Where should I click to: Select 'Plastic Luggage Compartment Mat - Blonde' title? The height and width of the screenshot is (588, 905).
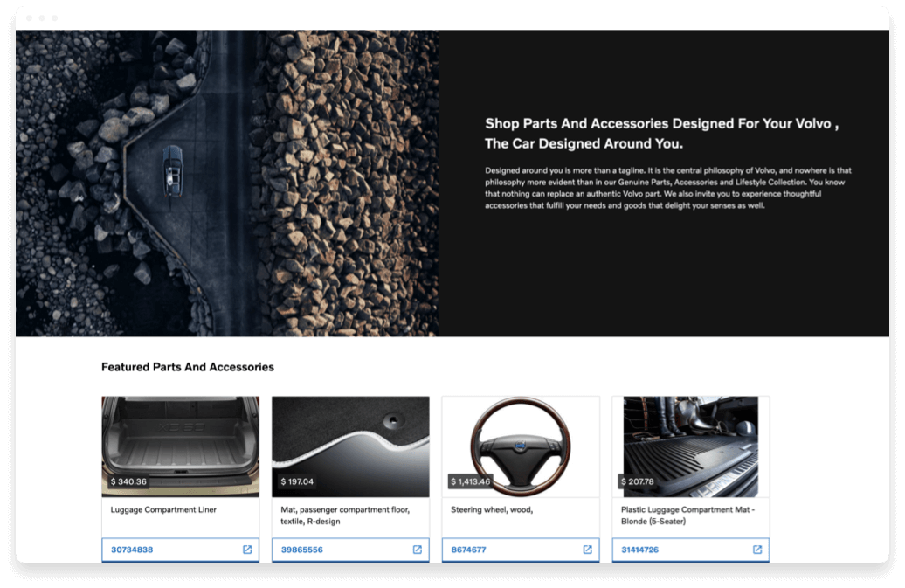click(x=688, y=515)
